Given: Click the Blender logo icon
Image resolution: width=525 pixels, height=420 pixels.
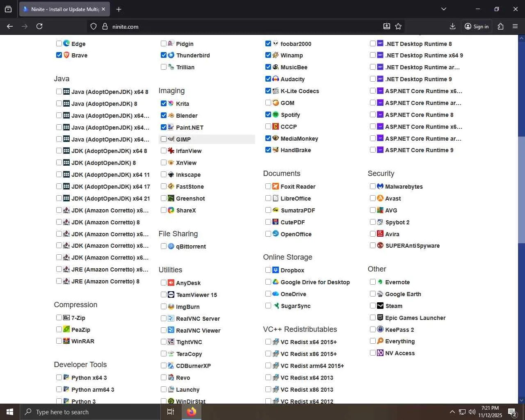Looking at the screenshot, I should coord(171,115).
